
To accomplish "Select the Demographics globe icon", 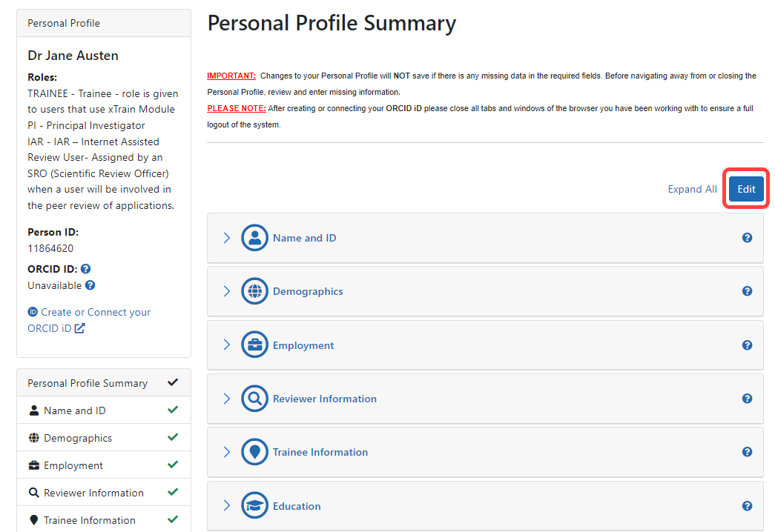I will (x=254, y=290).
